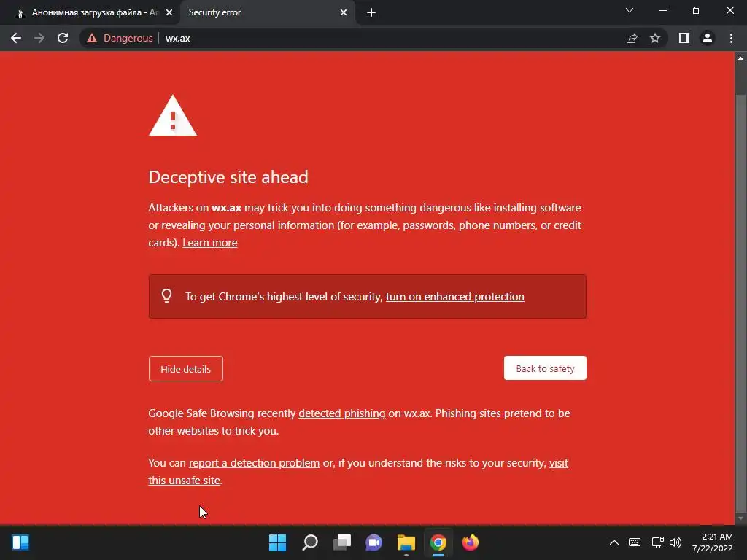Launch Firefox from the taskbar
Image resolution: width=747 pixels, height=560 pixels.
tap(471, 542)
